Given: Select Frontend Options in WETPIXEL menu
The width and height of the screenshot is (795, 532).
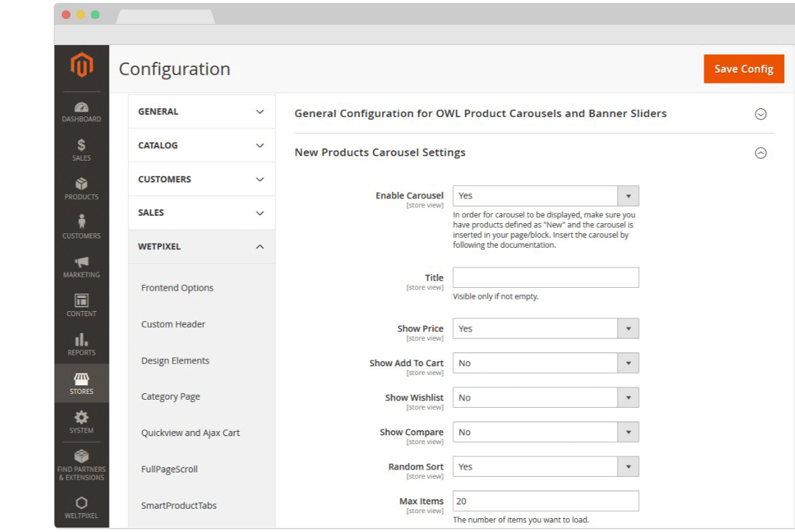Looking at the screenshot, I should coord(177,288).
